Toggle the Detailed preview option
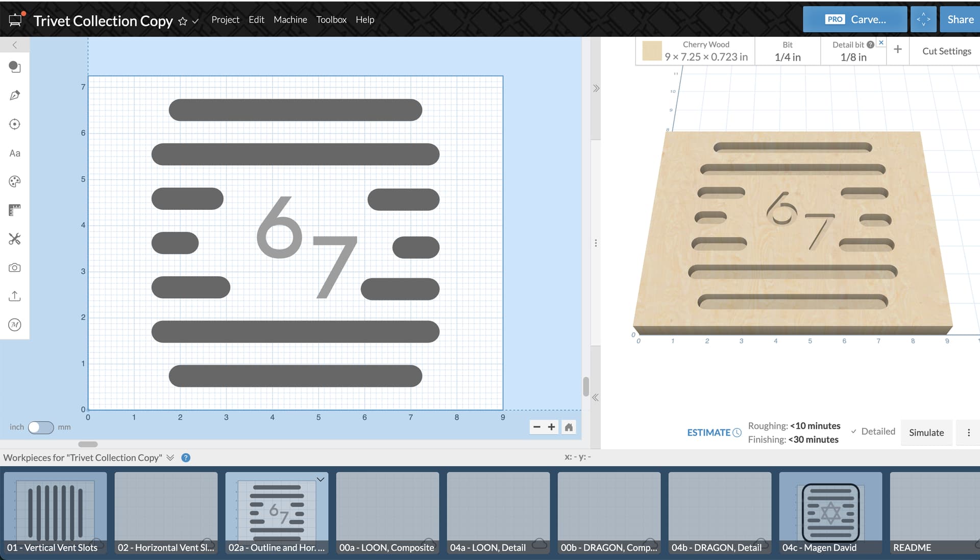The image size is (980, 560). coord(873,431)
